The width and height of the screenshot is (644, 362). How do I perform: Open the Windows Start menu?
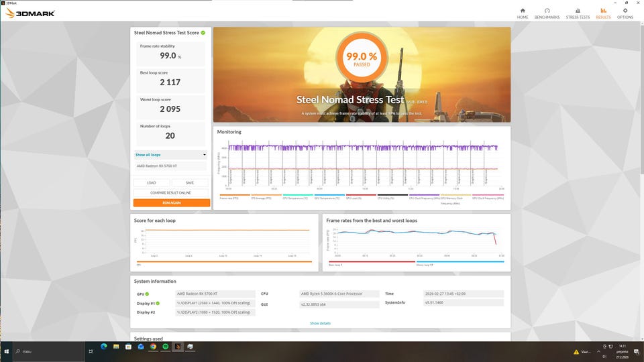[x=6, y=352]
